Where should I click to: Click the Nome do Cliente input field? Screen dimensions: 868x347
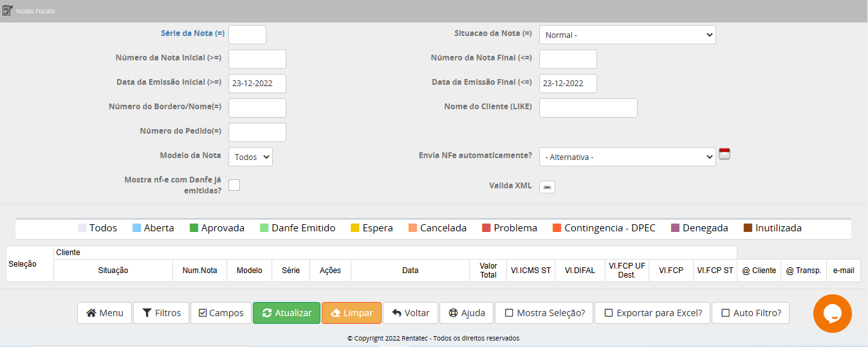(587, 108)
